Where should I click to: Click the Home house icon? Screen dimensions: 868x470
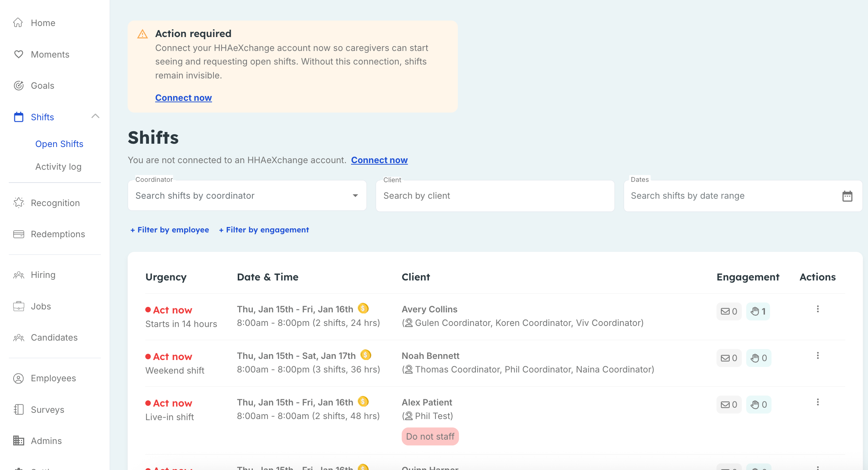pyautogui.click(x=18, y=23)
